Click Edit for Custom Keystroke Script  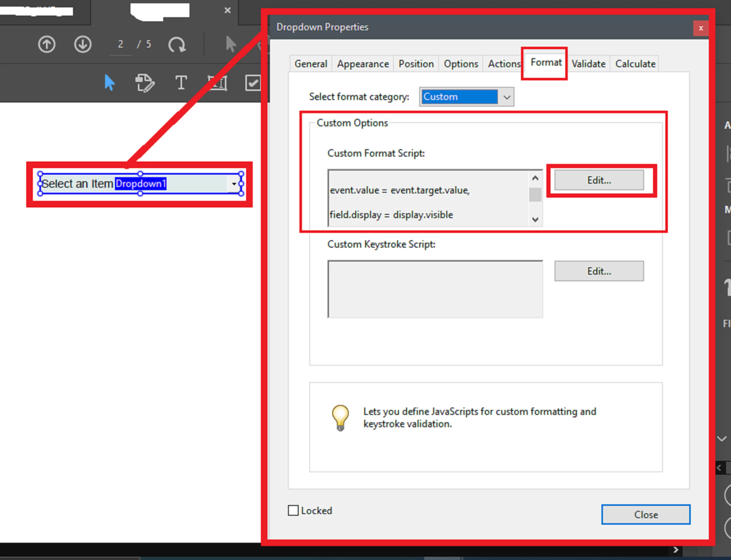(x=599, y=271)
